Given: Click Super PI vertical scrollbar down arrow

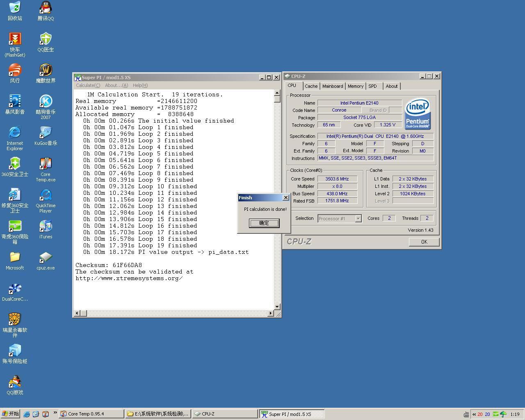Looking at the screenshot, I should click(277, 306).
